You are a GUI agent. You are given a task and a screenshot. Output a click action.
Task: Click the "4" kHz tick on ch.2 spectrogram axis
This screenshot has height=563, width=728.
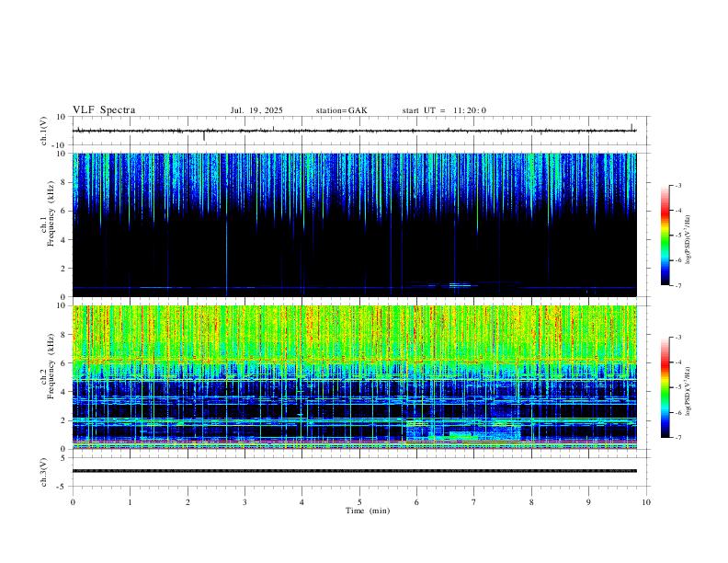(64, 392)
